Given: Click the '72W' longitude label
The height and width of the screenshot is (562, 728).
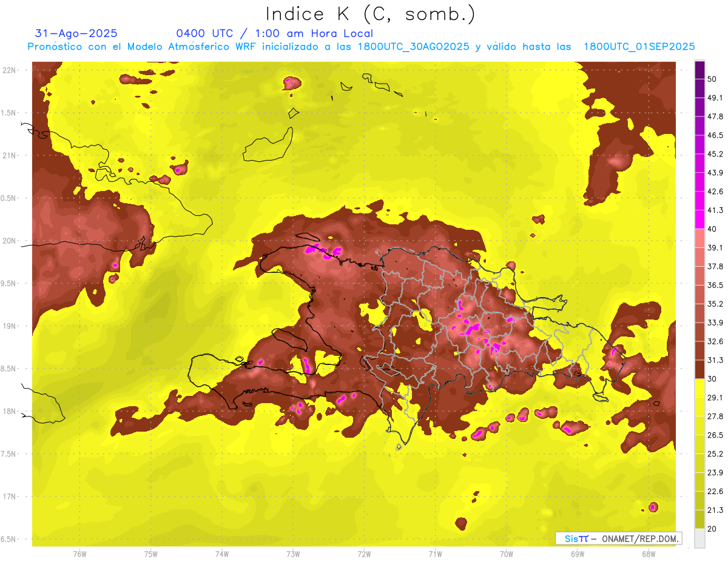Looking at the screenshot, I should click(x=365, y=554).
